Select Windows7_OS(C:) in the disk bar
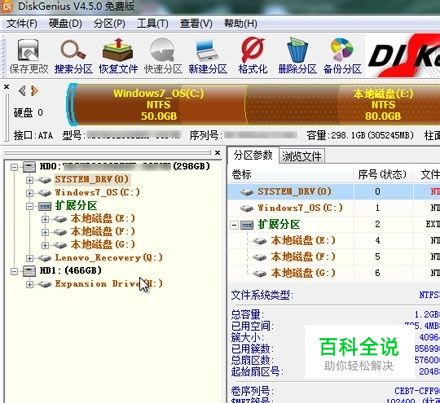Screen dimensions: 440x403 click(159, 104)
